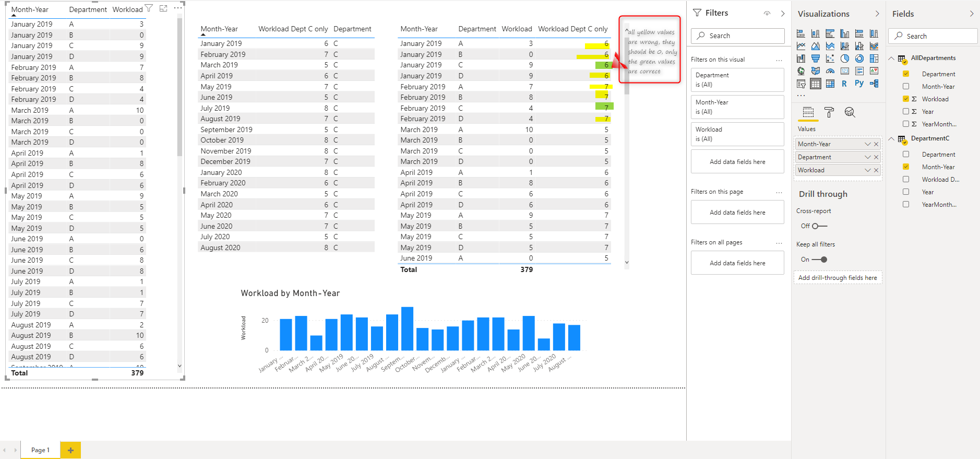Choose the treemap visual

coord(874,58)
